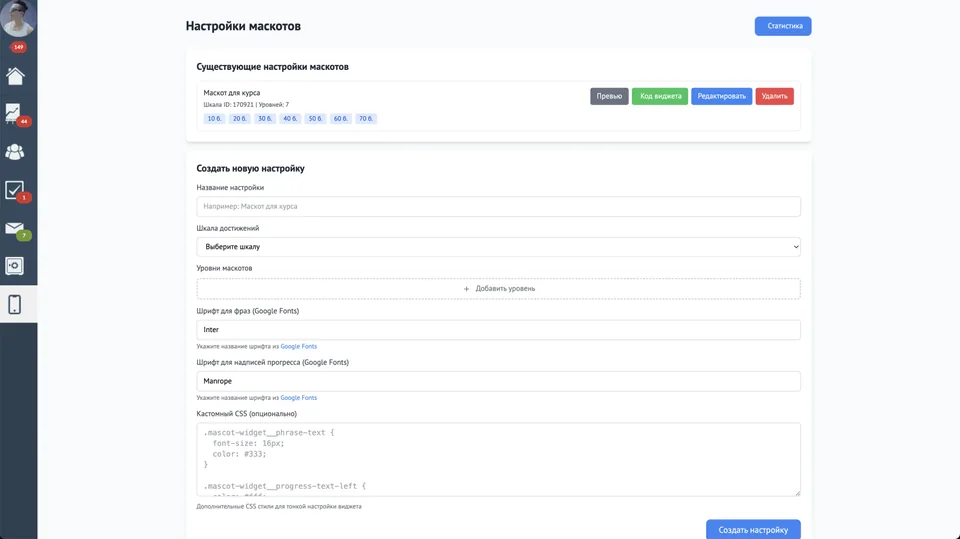This screenshot has width=960, height=539.
Task: Click the 60 б. level tag
Action: (x=340, y=119)
